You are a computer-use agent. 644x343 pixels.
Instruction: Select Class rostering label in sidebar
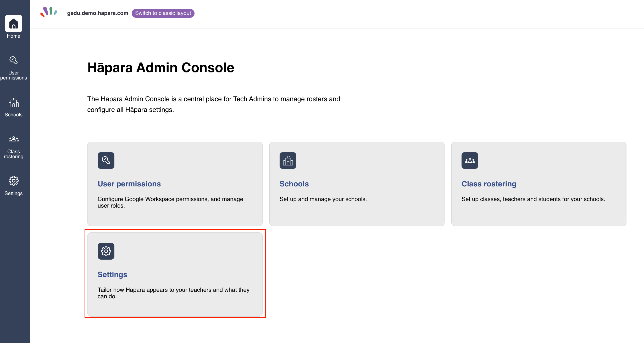tap(14, 154)
